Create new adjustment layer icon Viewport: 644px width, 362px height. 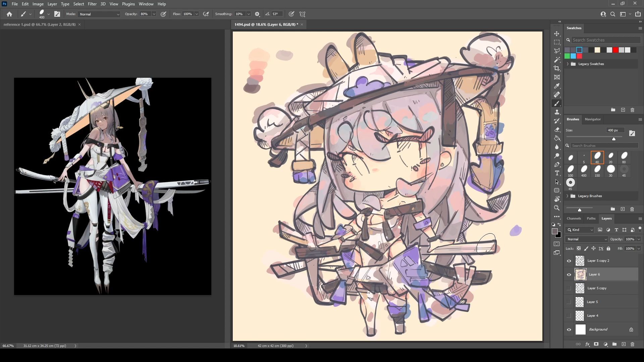pyautogui.click(x=605, y=344)
